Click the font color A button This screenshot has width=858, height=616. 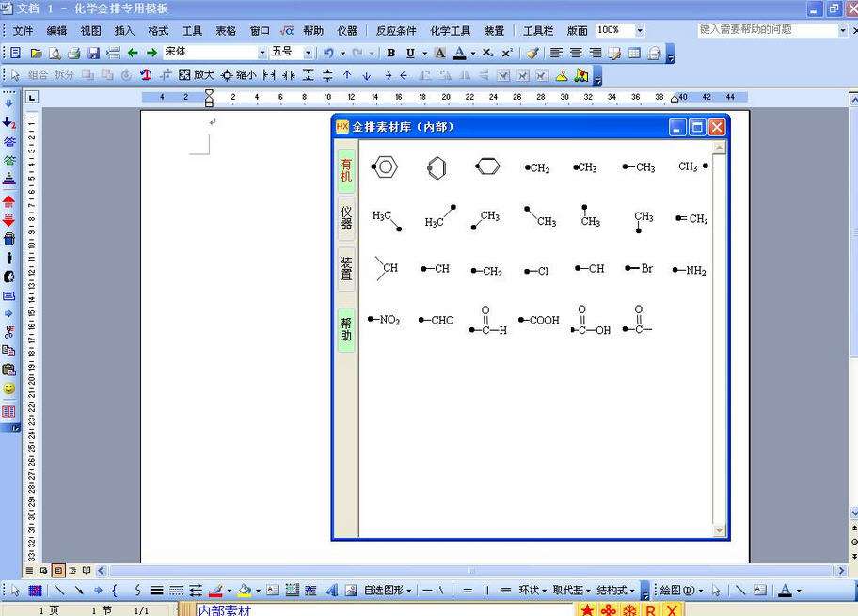pos(460,53)
